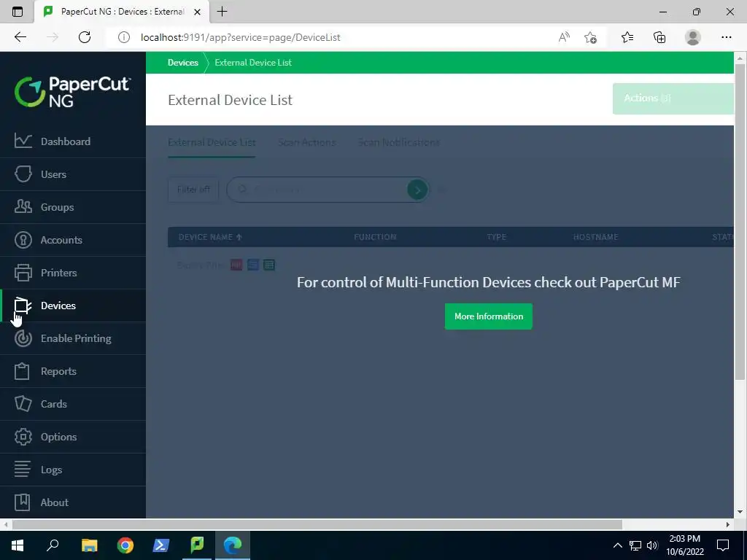Viewport: 747px width, 560px height.
Task: Go to Printers section
Action: [x=73, y=273]
